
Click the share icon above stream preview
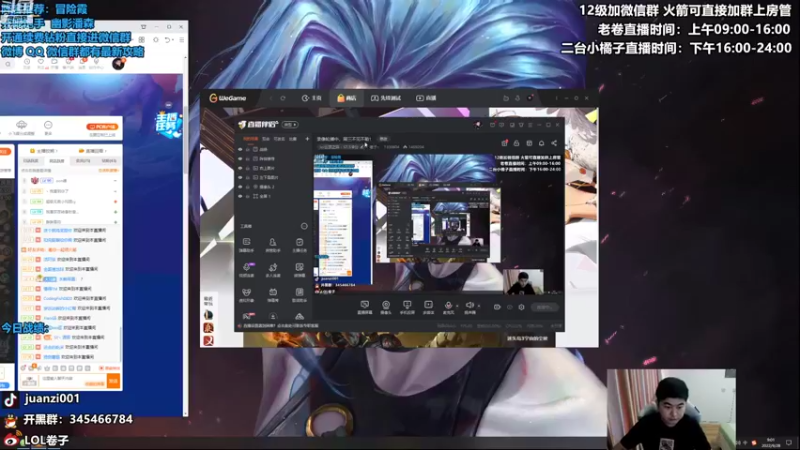coord(554,143)
